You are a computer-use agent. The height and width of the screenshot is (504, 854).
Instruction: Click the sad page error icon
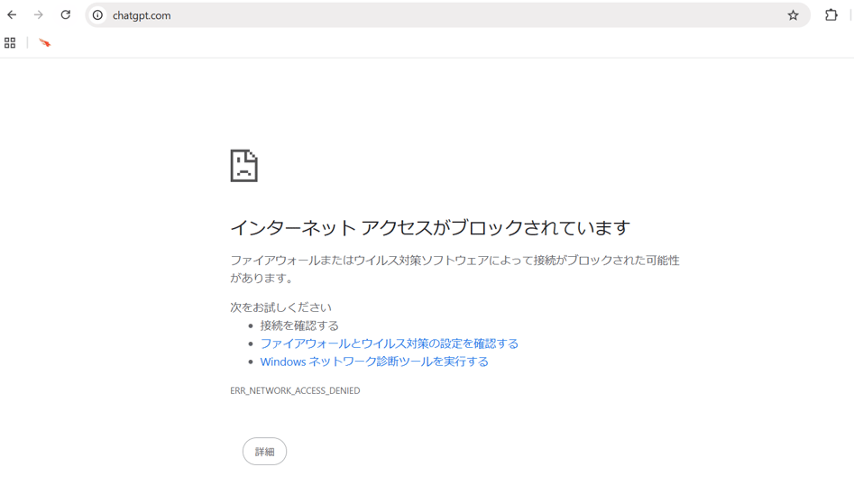pos(244,166)
